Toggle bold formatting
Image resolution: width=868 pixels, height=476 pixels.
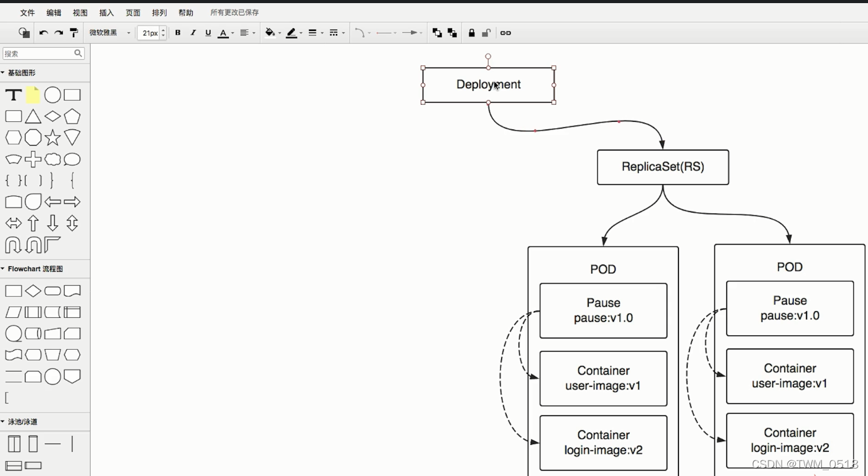[x=178, y=33]
